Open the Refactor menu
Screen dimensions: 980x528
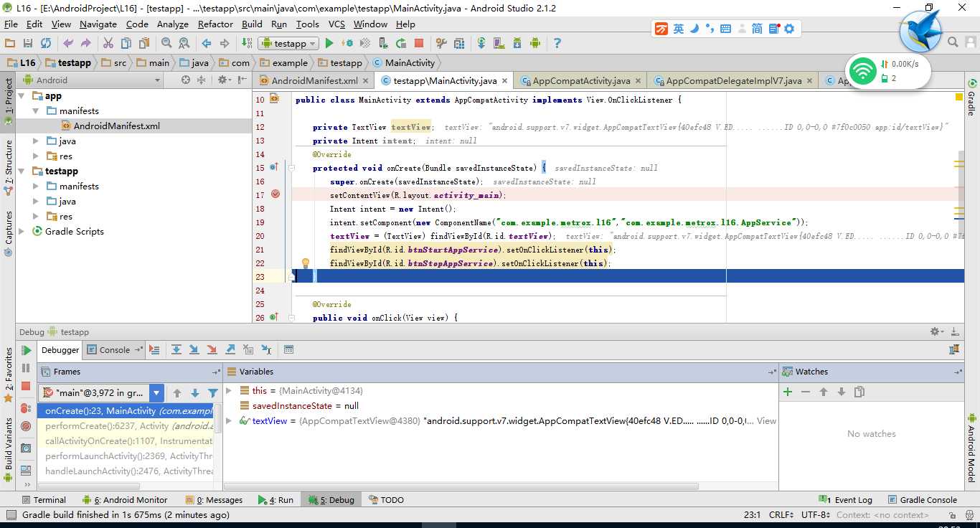(215, 24)
